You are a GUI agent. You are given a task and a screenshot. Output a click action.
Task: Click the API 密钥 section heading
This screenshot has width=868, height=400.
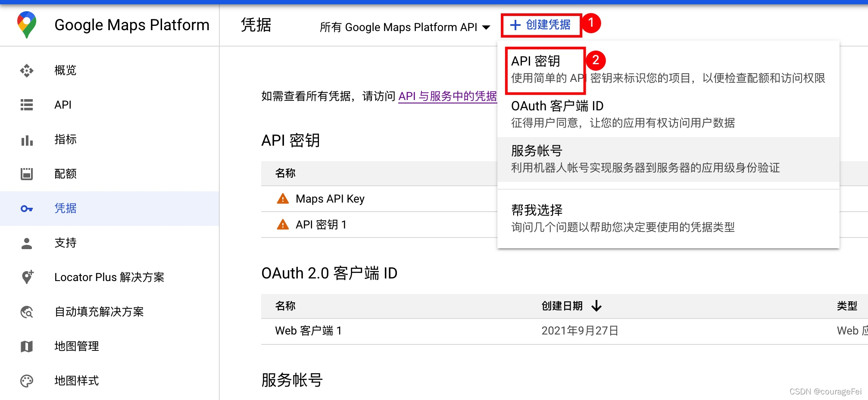[x=290, y=141]
